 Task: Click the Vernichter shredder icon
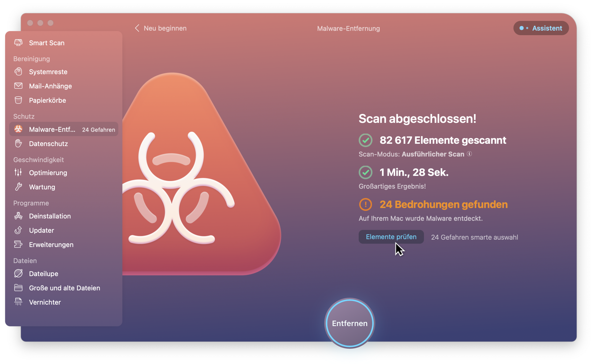(x=18, y=302)
